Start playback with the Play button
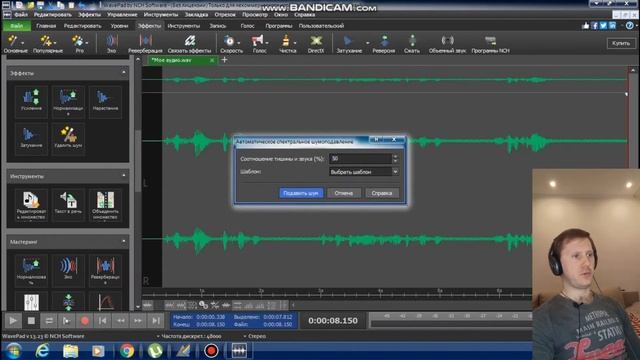The image size is (640, 360). tap(13, 321)
